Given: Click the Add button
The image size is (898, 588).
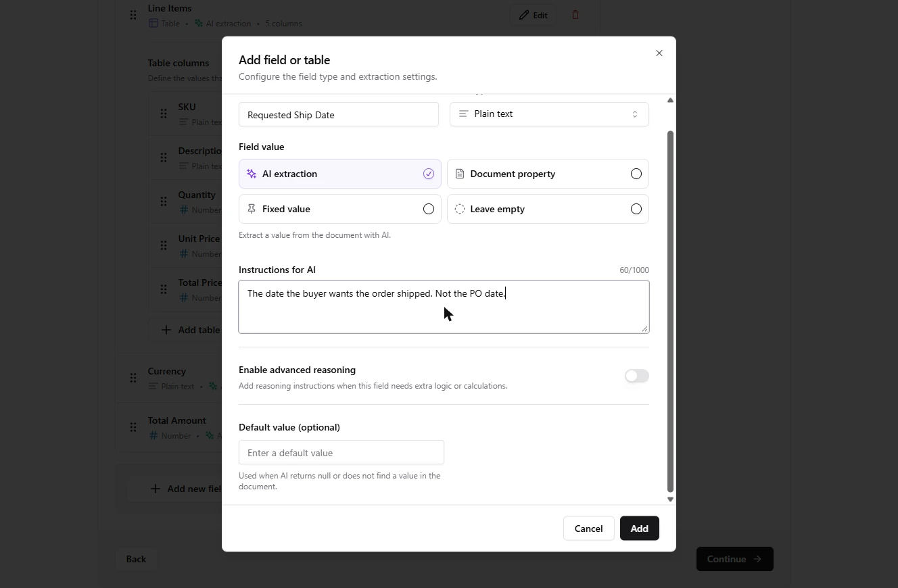Looking at the screenshot, I should click(639, 529).
